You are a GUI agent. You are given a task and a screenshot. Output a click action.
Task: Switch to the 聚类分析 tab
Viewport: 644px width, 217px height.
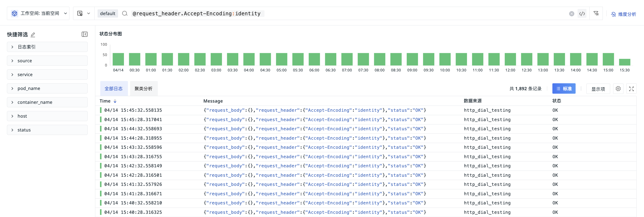click(143, 88)
